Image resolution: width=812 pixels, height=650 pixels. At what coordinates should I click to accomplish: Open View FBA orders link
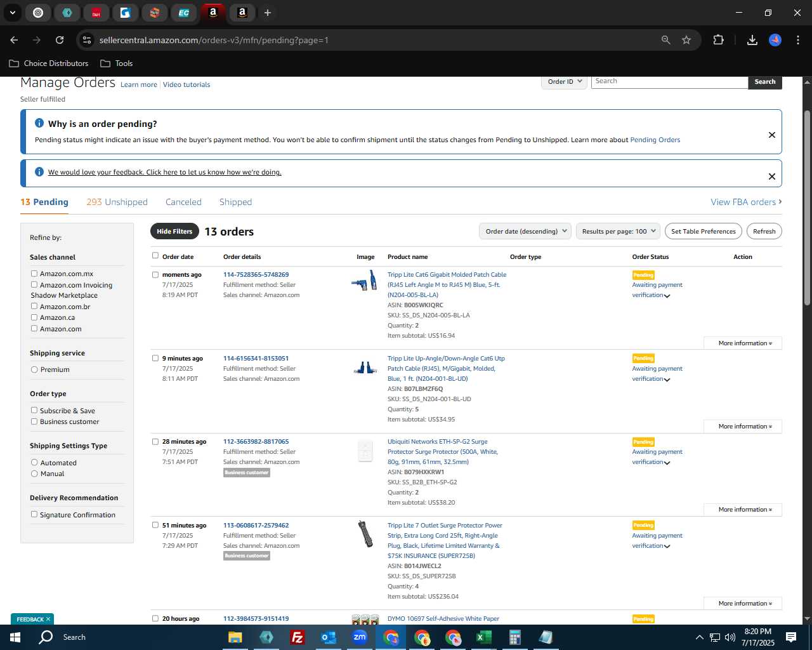(746, 202)
